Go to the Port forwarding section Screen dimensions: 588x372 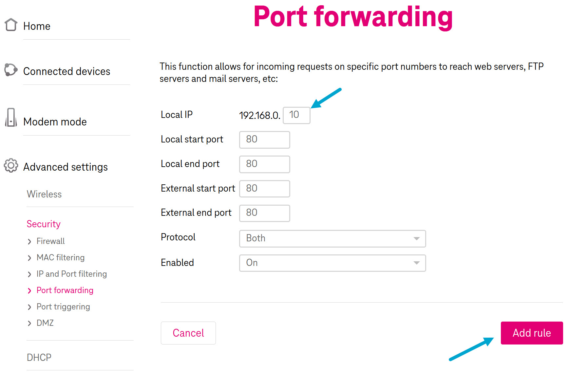tap(65, 290)
